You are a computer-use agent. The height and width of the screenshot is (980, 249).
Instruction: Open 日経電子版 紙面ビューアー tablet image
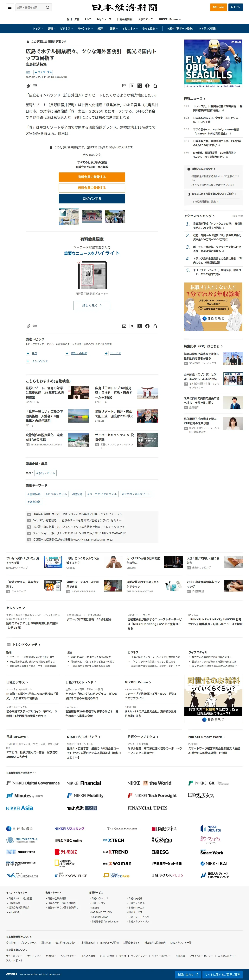coord(92,275)
